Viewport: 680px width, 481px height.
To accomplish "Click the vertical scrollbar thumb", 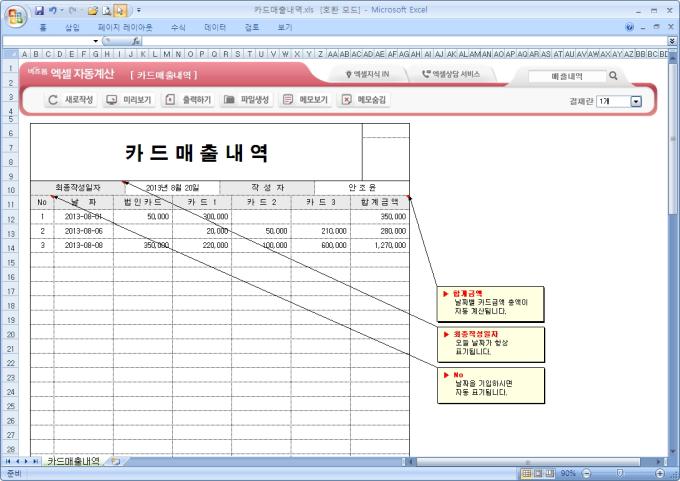I will 673,139.
